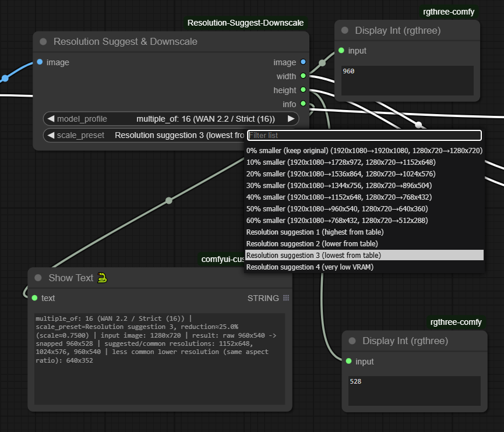Image resolution: width=504 pixels, height=432 pixels.
Task: Click the Show Text node title
Action: coord(71,278)
